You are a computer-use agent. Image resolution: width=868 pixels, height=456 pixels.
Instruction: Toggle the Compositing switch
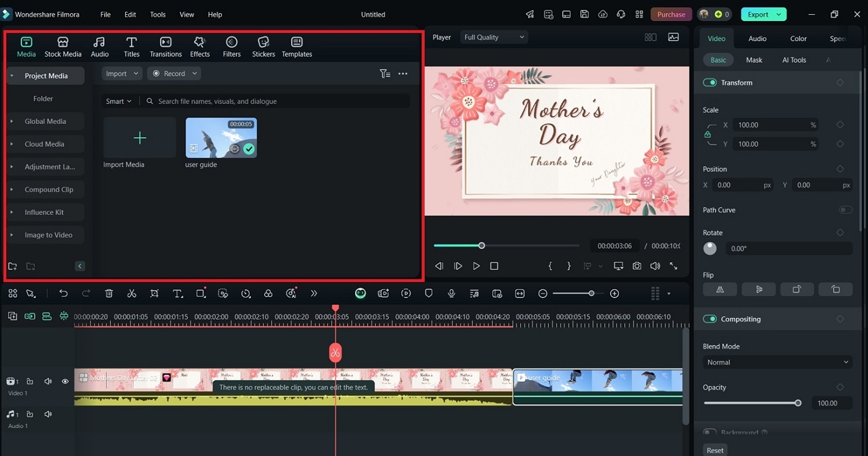pyautogui.click(x=710, y=319)
